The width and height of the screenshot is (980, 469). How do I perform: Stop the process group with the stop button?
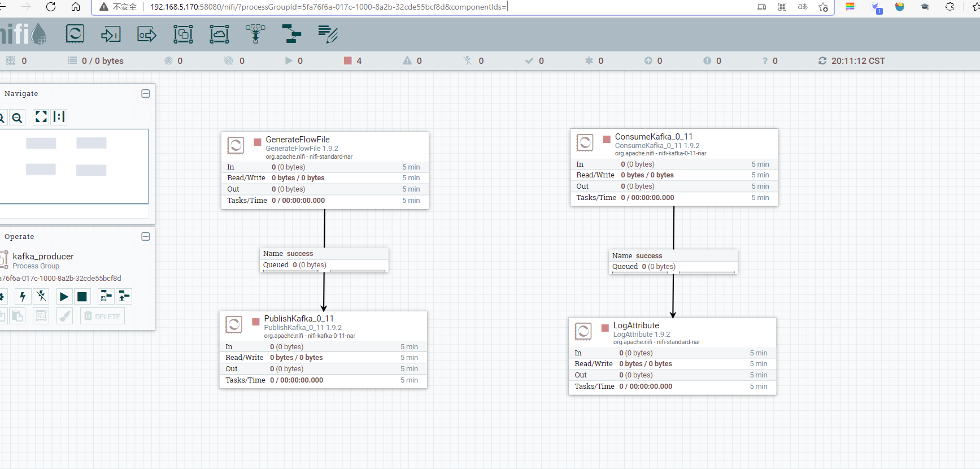pyautogui.click(x=82, y=297)
